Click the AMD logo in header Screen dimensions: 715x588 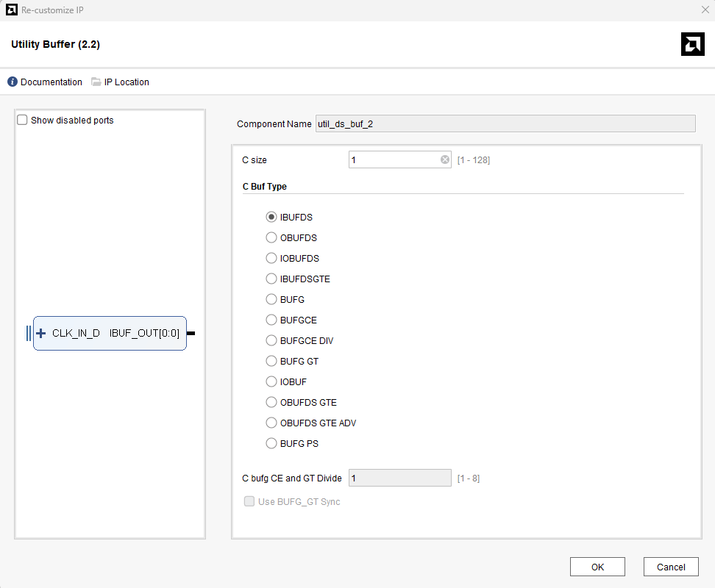click(x=692, y=44)
